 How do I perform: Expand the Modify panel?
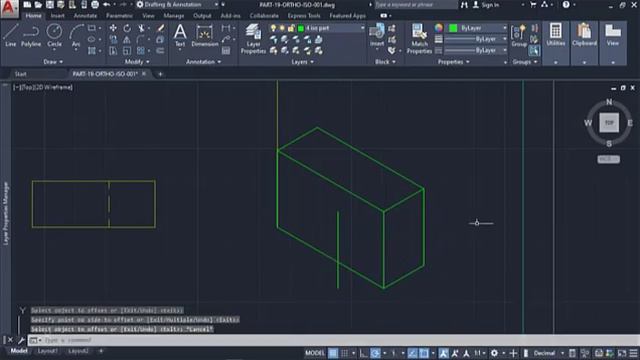pos(137,62)
